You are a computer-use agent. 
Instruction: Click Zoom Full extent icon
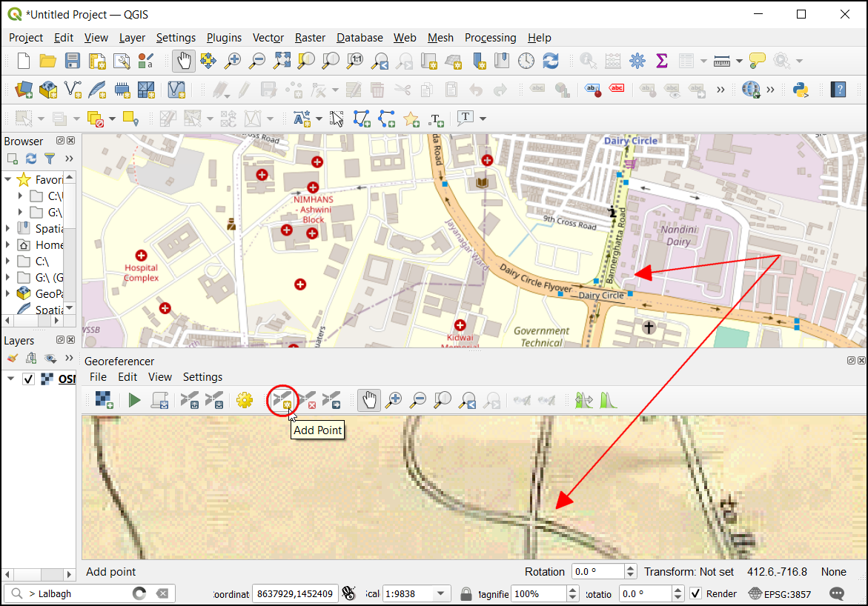tap(281, 60)
